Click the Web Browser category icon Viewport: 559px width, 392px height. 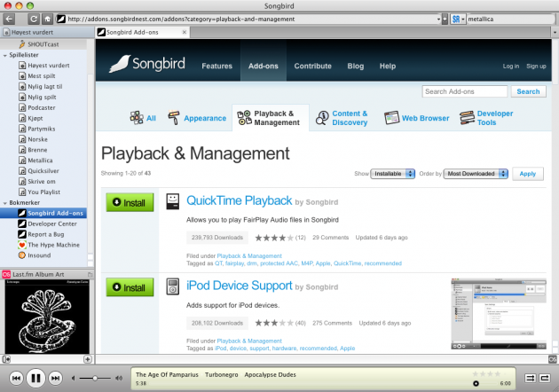click(391, 118)
